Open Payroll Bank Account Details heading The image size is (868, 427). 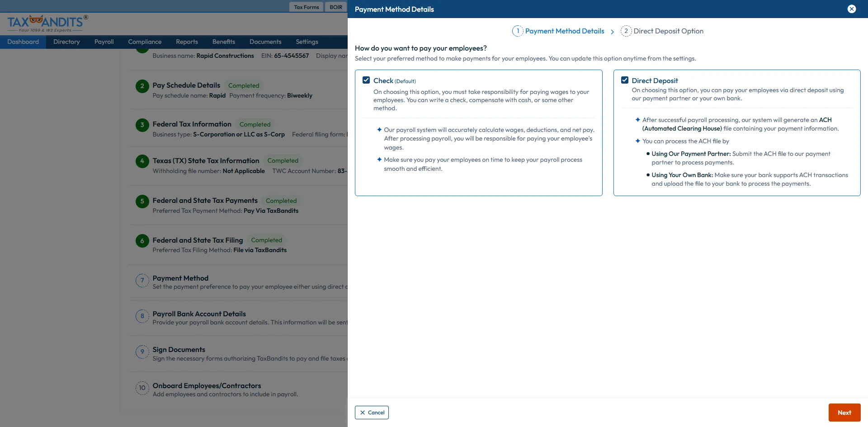pyautogui.click(x=199, y=314)
